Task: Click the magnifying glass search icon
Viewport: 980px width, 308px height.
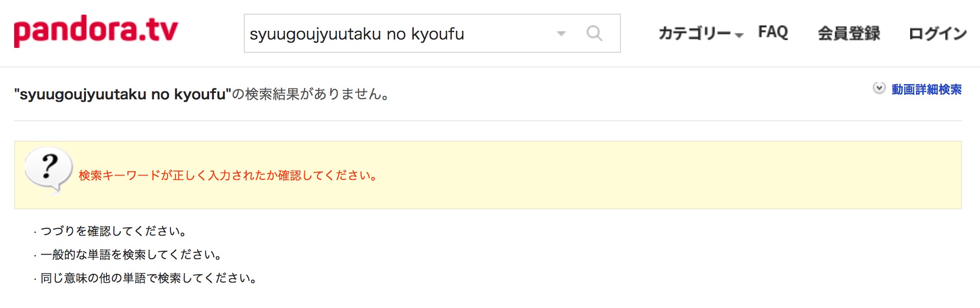Action: tap(594, 33)
